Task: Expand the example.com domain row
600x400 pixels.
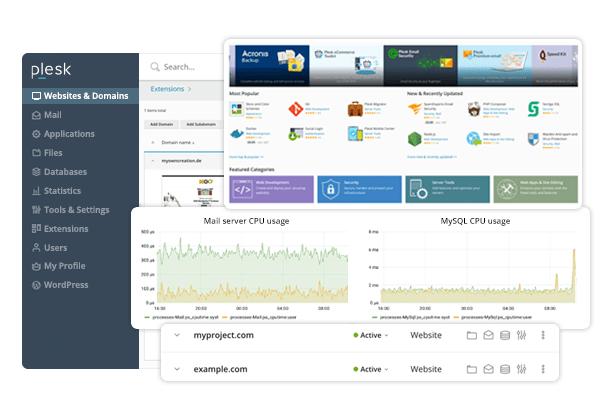Action: pos(177,369)
